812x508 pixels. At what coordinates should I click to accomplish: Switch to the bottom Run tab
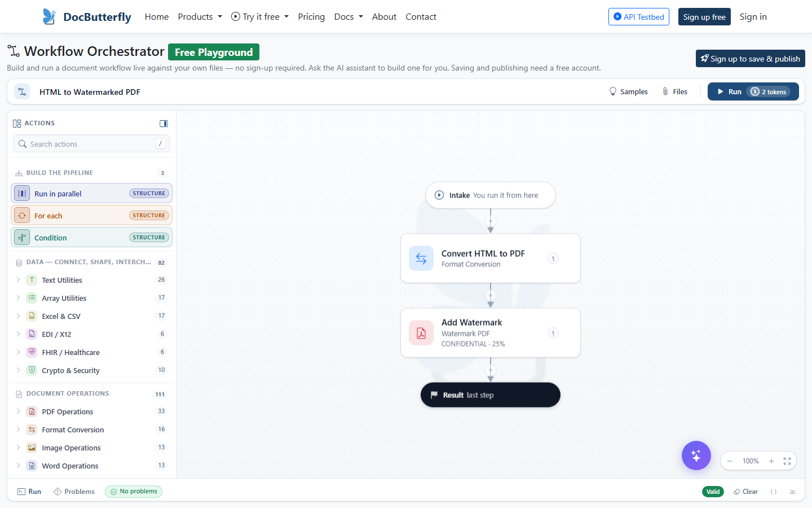pyautogui.click(x=29, y=492)
